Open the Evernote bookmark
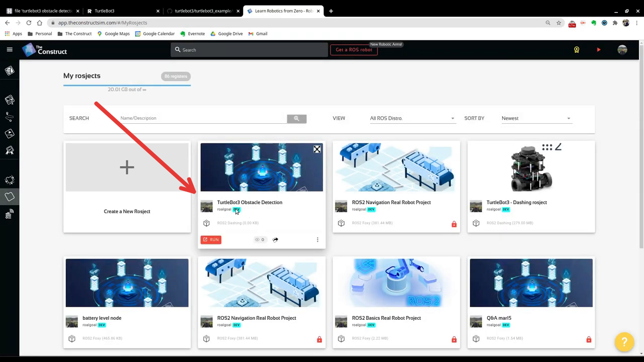The image size is (644, 362). [193, 34]
